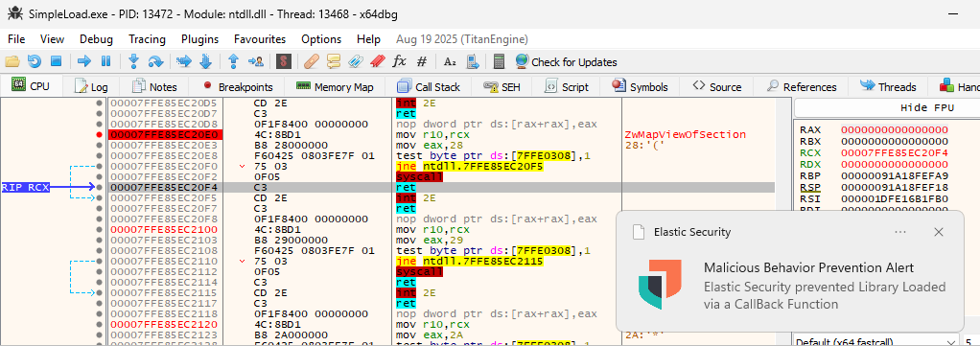Open the Calculator toolbar icon

pos(499,62)
